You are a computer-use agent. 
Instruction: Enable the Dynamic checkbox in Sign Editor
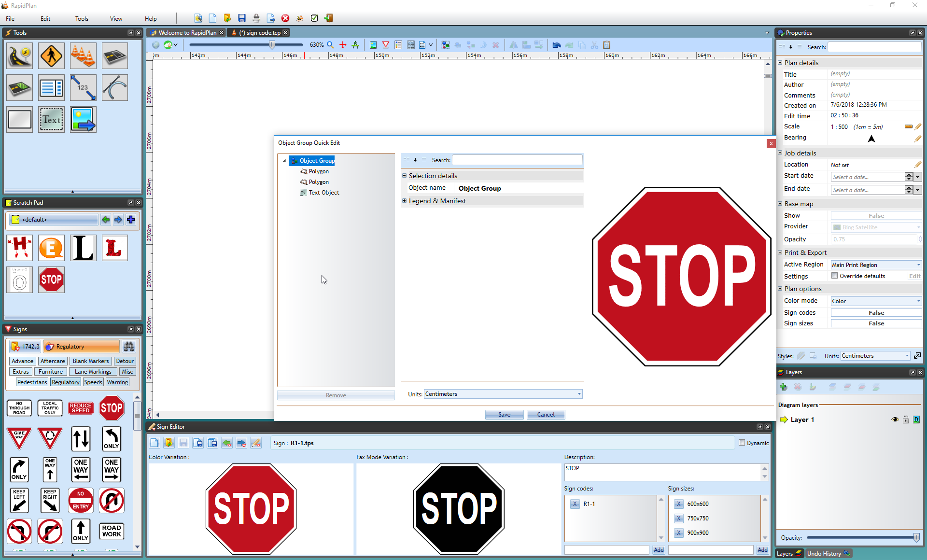tap(742, 443)
